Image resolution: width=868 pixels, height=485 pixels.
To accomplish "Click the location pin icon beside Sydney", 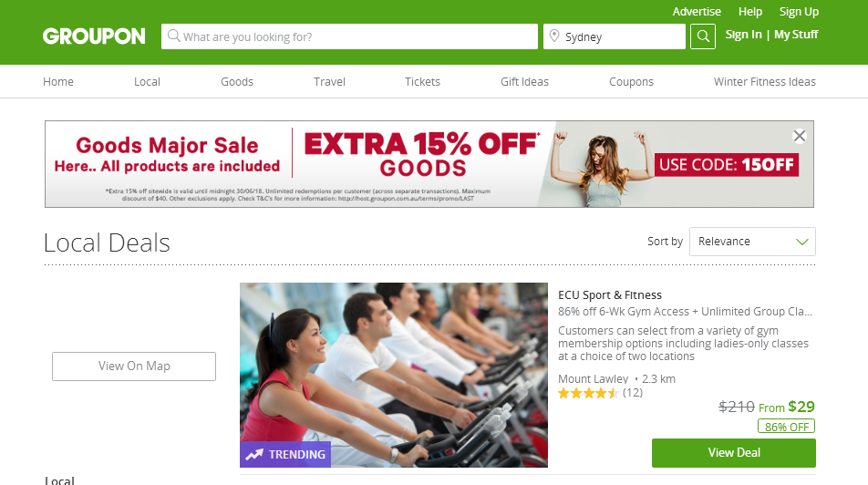I will (x=554, y=36).
